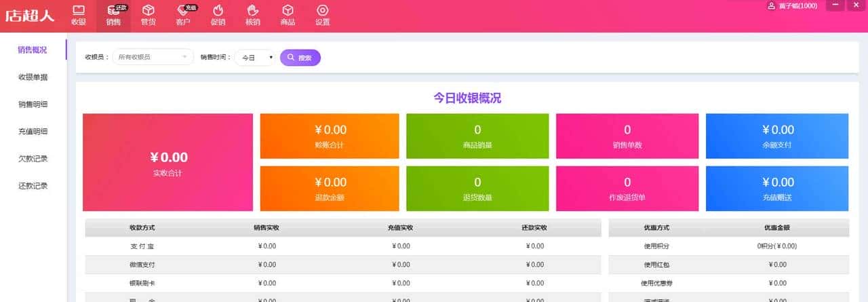Click the 退货数量 card
This screenshot has height=302, width=868.
tap(477, 188)
